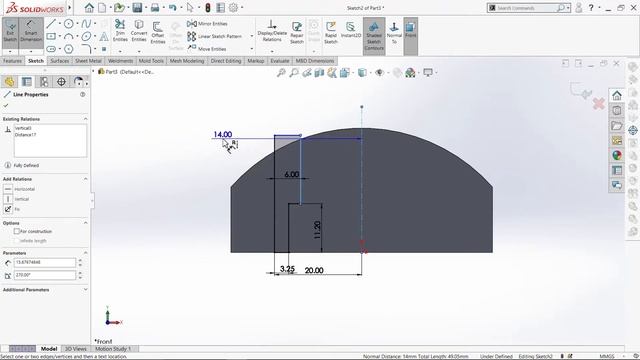Switch to the Surfaces tab
Screen dimensions: 640x360
coord(59,61)
